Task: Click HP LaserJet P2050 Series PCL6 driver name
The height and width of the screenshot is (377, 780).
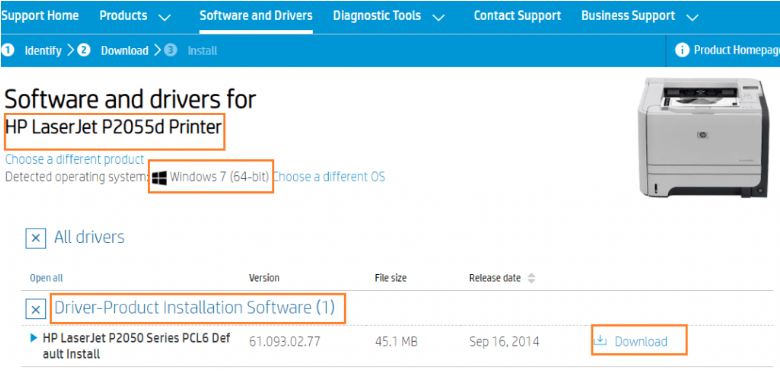Action: tap(137, 346)
